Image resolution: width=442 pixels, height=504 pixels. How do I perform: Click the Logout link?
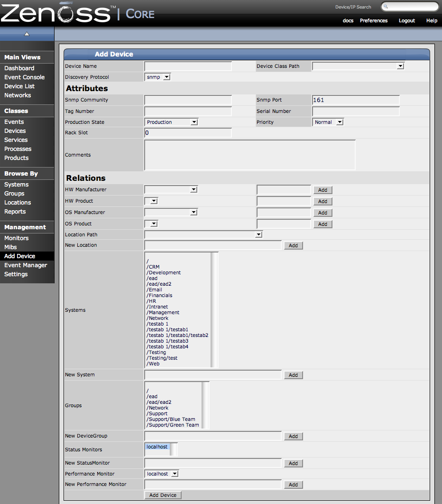coord(406,21)
